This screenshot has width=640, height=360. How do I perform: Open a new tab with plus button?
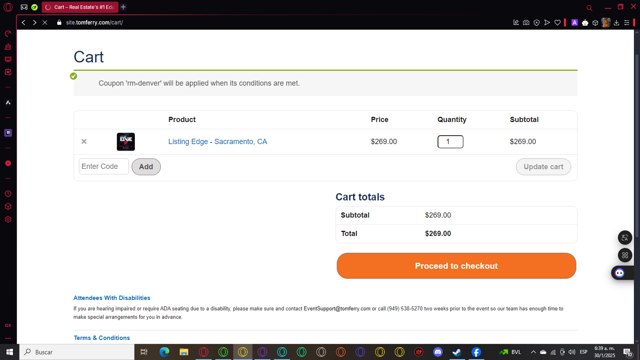click(x=123, y=7)
